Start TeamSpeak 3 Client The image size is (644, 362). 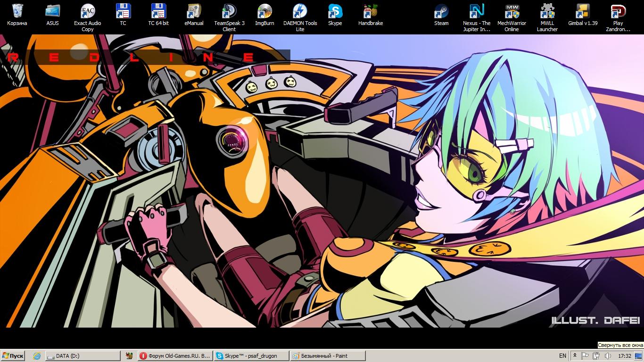pos(229,12)
